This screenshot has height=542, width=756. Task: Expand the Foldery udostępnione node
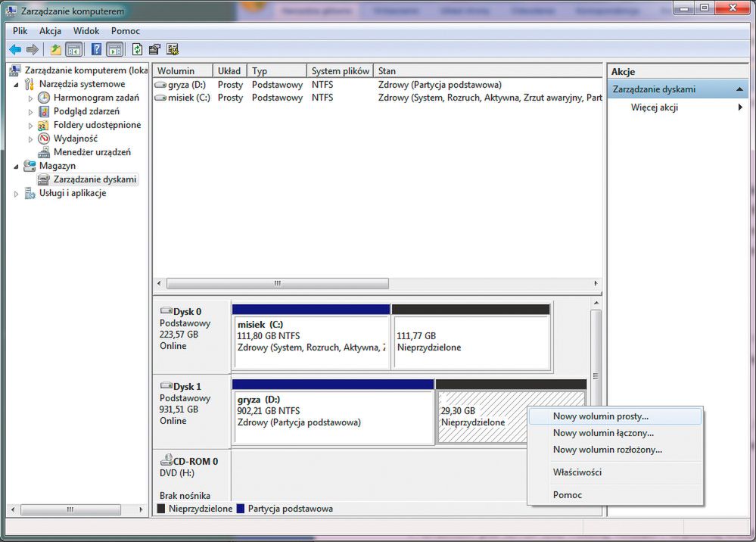30,126
